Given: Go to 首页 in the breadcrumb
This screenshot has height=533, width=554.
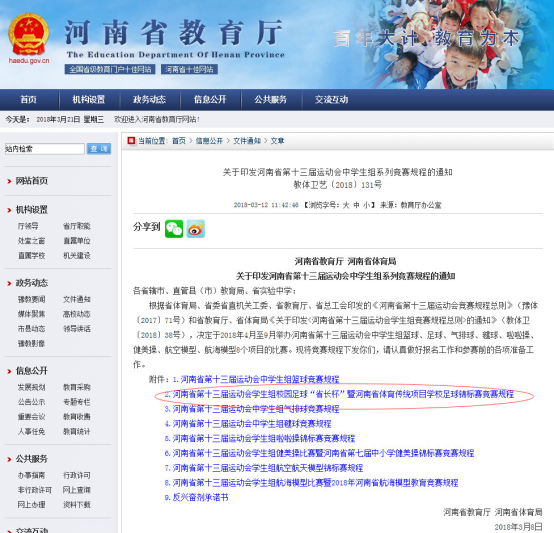Looking at the screenshot, I should coord(179,141).
